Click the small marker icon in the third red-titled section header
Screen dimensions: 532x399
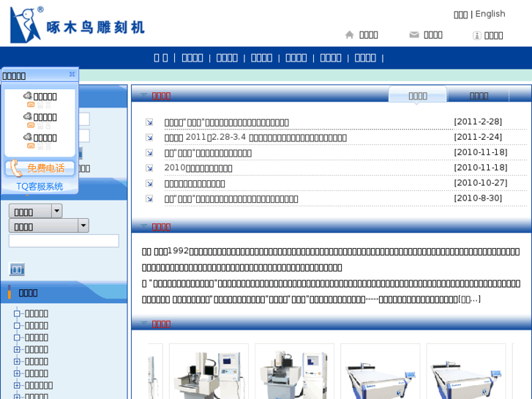(x=144, y=324)
